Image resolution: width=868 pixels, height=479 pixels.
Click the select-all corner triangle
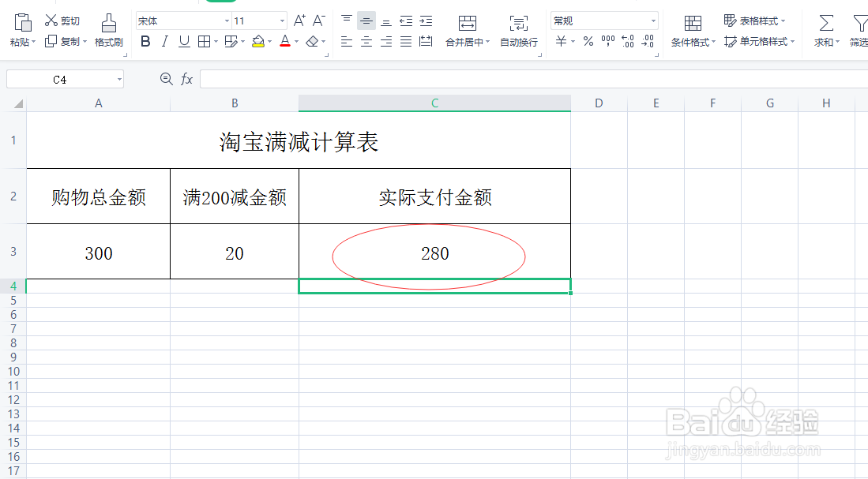click(18, 103)
